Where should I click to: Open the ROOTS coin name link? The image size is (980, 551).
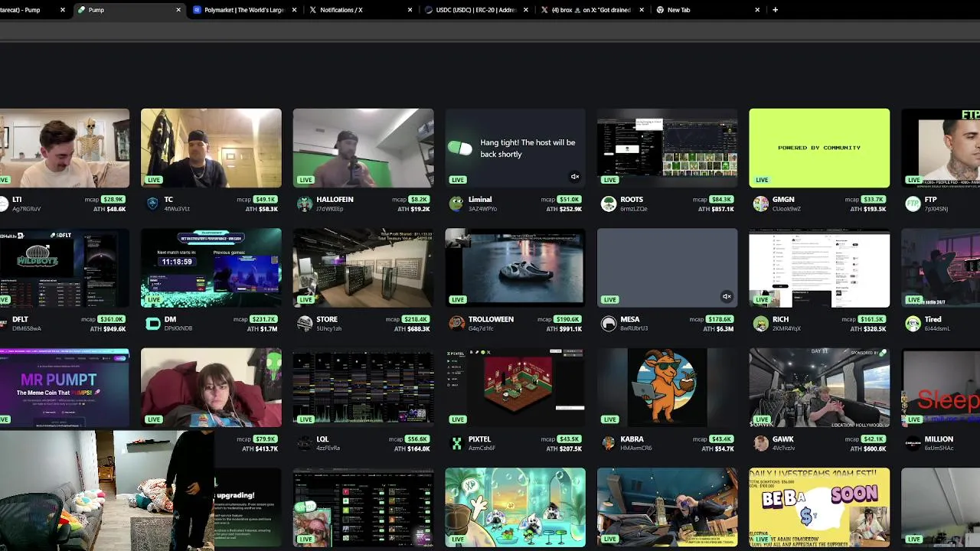pos(632,200)
